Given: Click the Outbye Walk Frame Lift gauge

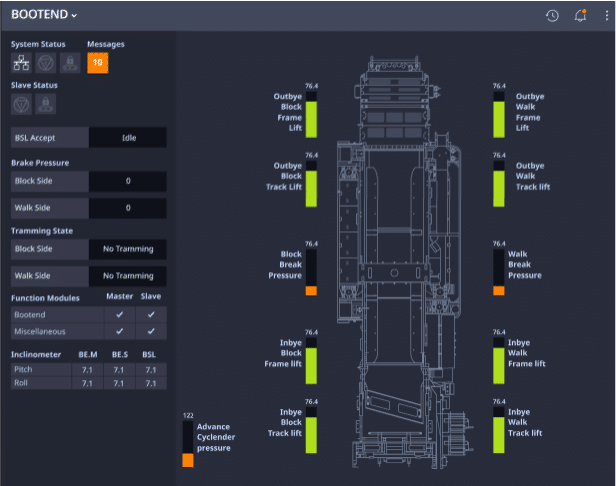Looking at the screenshot, I should point(499,115).
